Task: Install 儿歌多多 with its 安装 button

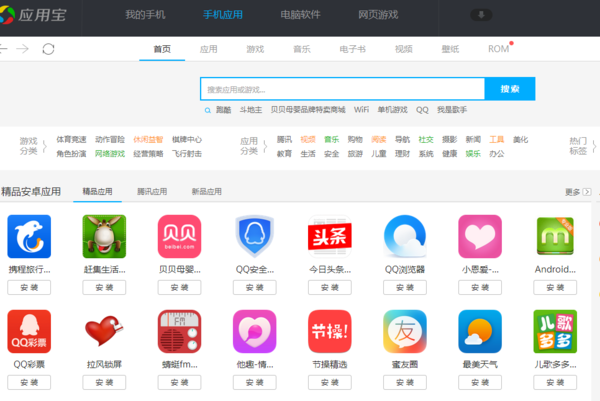Action: 555,383
